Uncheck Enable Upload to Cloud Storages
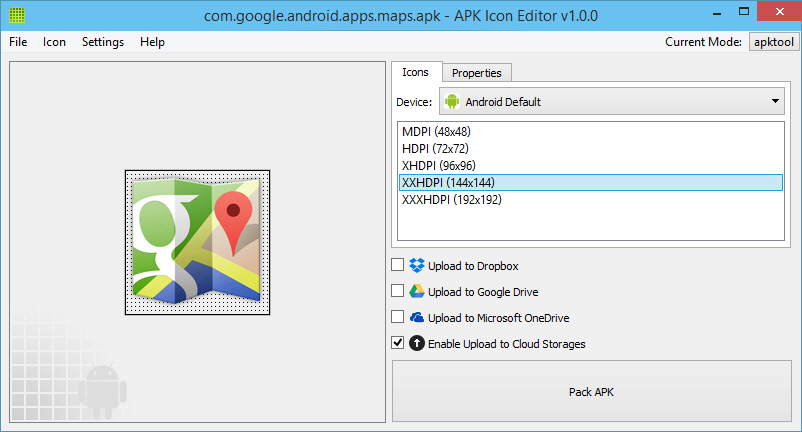Image resolution: width=802 pixels, height=432 pixels. click(397, 343)
